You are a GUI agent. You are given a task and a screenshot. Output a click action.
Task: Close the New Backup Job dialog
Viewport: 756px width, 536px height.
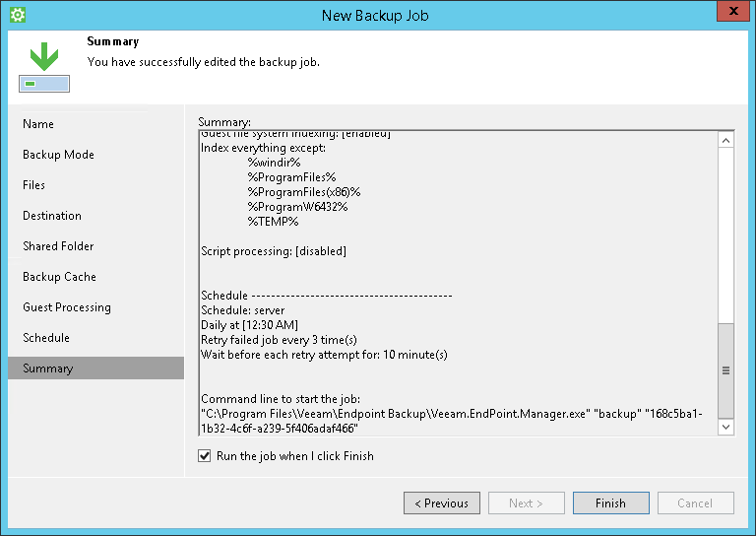pyautogui.click(x=729, y=14)
